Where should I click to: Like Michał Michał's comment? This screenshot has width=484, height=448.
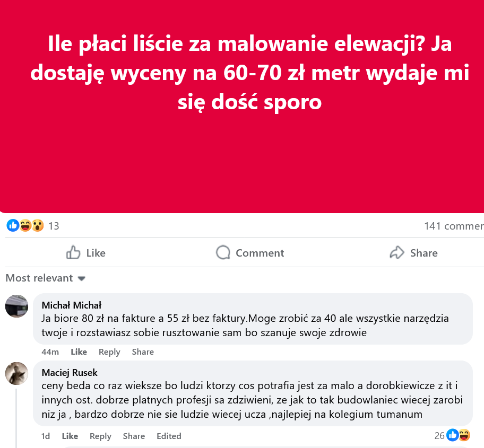click(x=79, y=352)
